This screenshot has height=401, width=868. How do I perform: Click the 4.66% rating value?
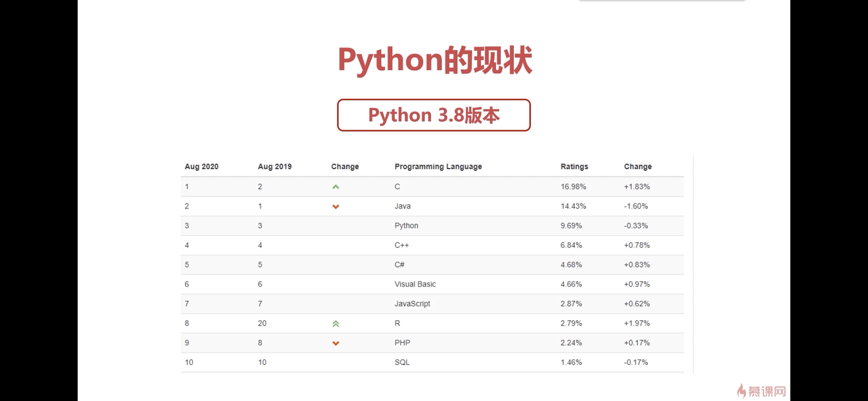click(x=571, y=284)
